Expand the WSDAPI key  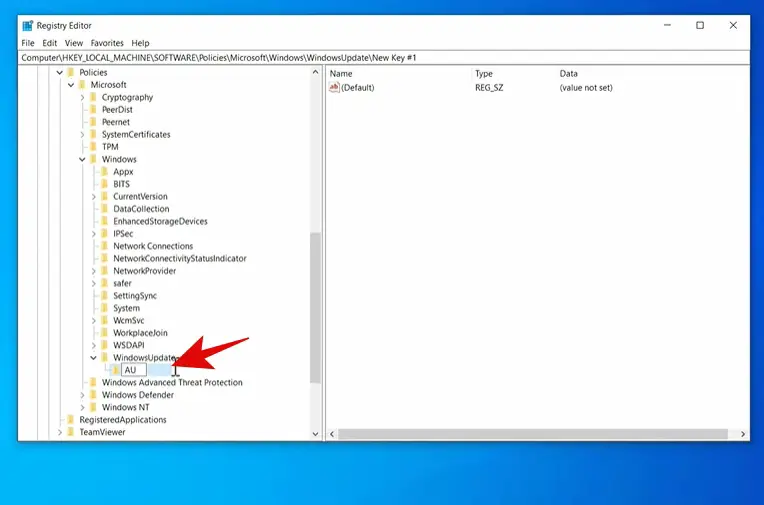[93, 345]
